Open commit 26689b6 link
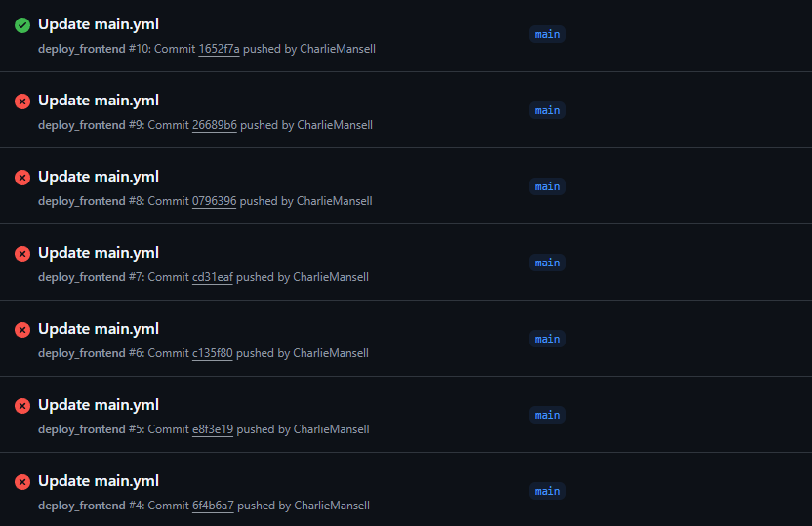The width and height of the screenshot is (812, 526). coord(215,125)
